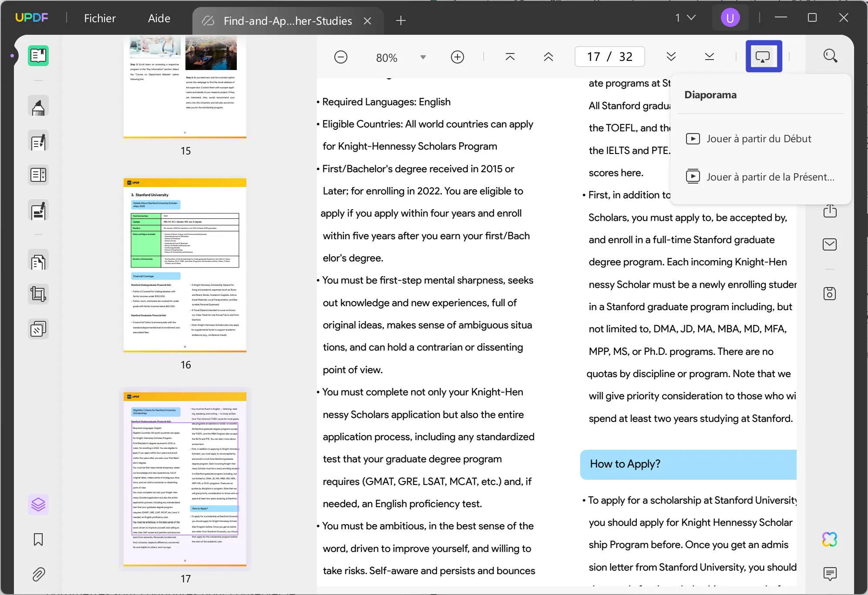Open the Fichier menu
This screenshot has width=868, height=595.
(x=100, y=18)
